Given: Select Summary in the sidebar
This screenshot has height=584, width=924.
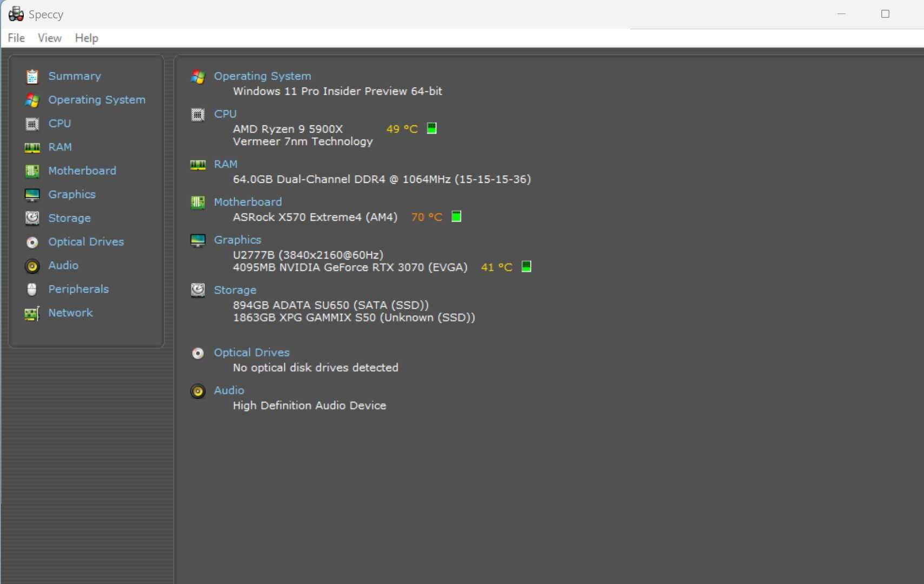Looking at the screenshot, I should pos(75,76).
